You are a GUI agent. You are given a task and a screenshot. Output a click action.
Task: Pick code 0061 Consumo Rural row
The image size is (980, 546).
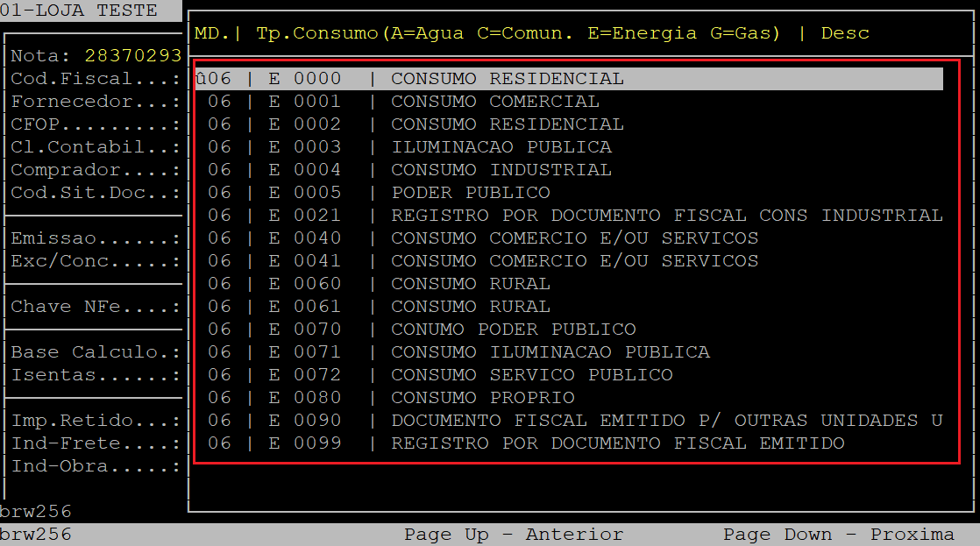pyautogui.click(x=470, y=307)
